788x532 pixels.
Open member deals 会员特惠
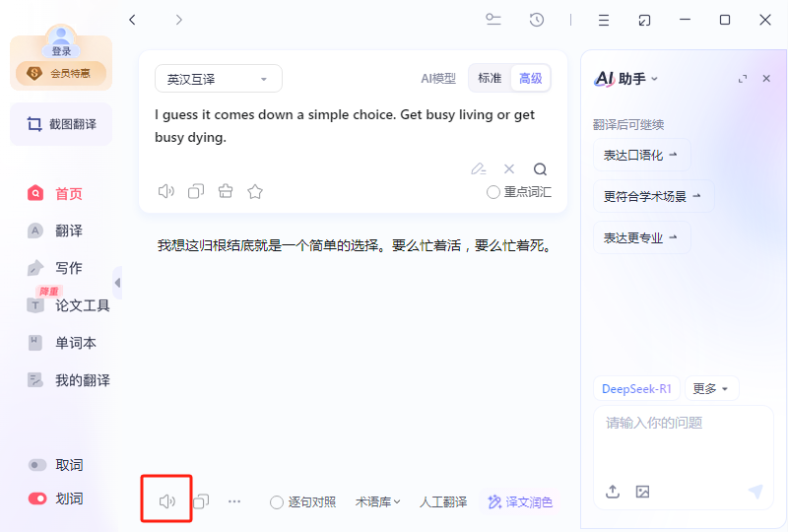pyautogui.click(x=61, y=74)
